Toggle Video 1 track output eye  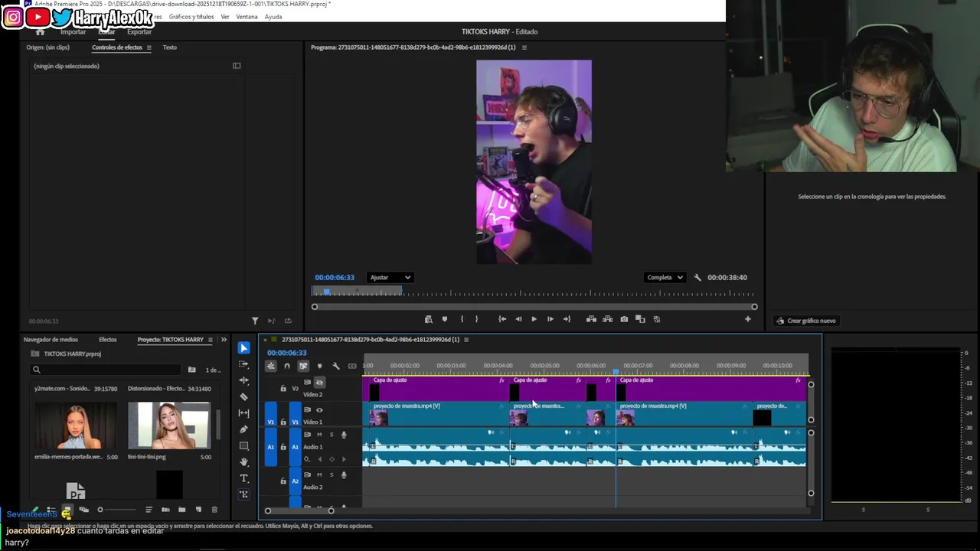tap(319, 410)
